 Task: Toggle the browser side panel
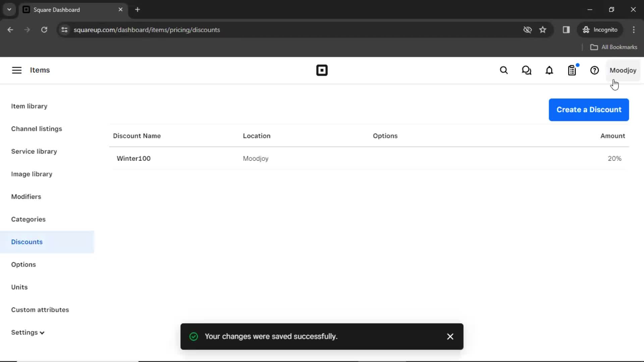(x=566, y=30)
